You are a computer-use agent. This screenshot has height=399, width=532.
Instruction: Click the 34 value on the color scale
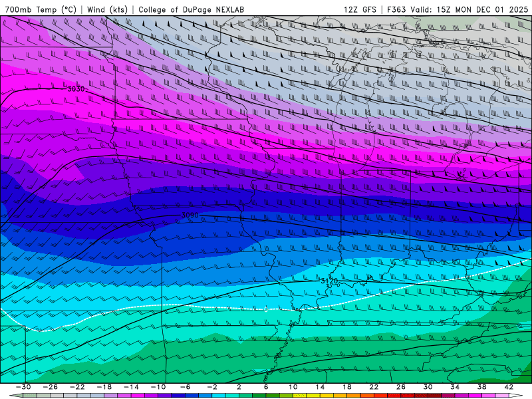pyautogui.click(x=455, y=387)
